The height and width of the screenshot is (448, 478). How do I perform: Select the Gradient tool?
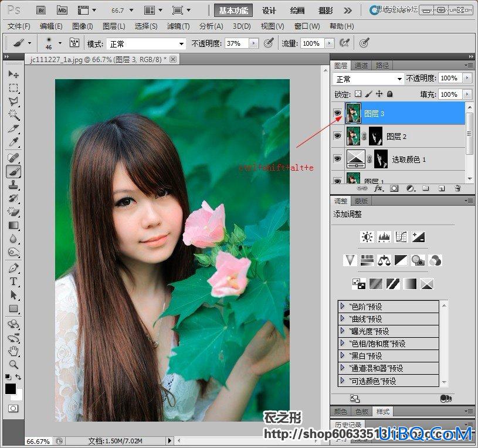tap(13, 226)
